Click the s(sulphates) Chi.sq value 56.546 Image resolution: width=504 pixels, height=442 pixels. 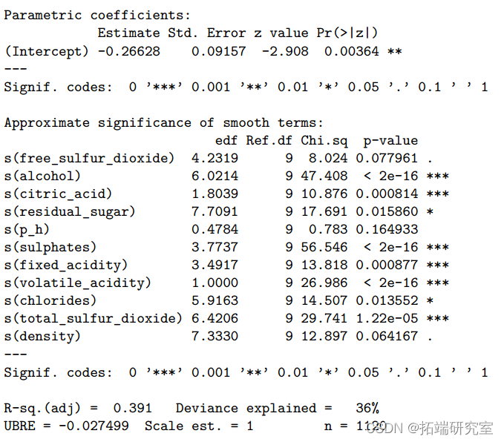coord(324,247)
